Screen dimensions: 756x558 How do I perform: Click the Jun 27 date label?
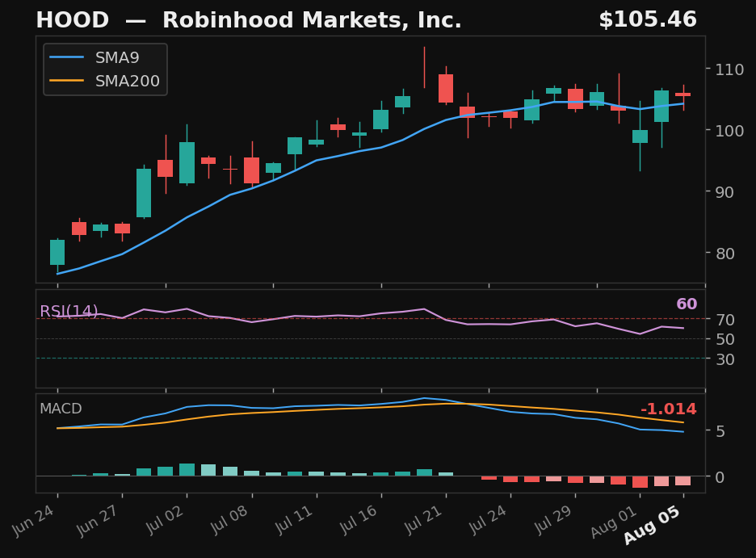click(98, 520)
